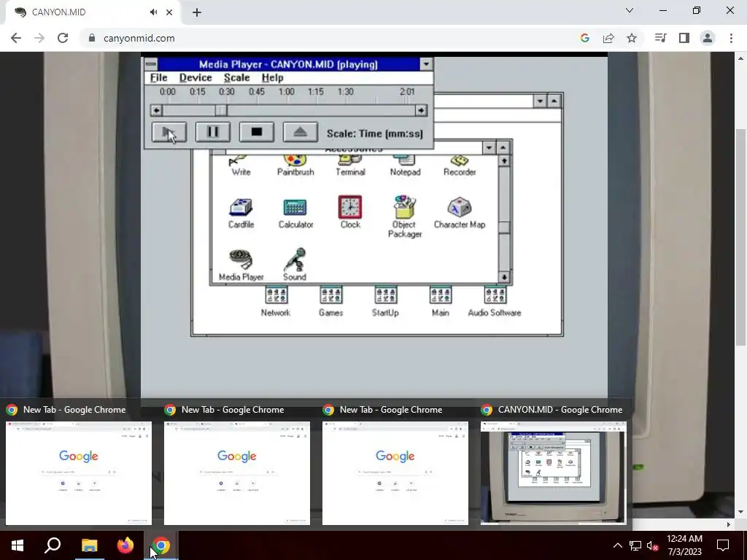Click the Program Manager minimize arrow
The image size is (747, 560).
coord(539,101)
